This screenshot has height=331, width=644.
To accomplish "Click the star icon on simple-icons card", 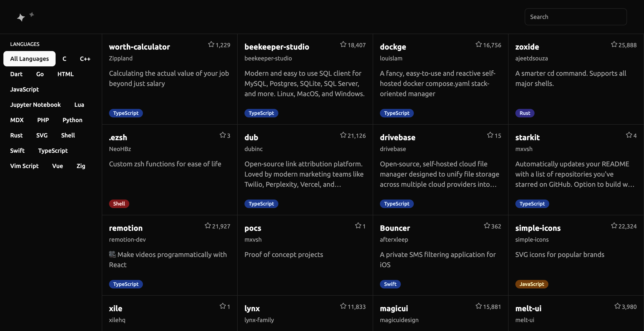I will click(x=614, y=226).
